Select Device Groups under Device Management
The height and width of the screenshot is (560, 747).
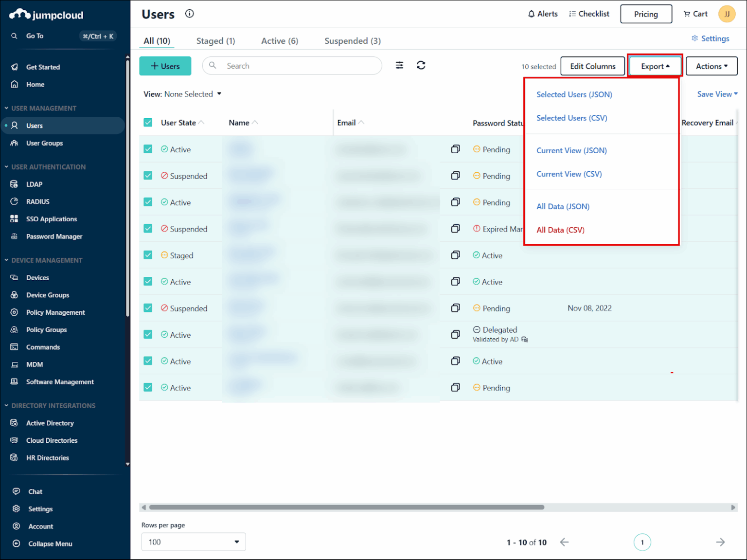point(47,294)
